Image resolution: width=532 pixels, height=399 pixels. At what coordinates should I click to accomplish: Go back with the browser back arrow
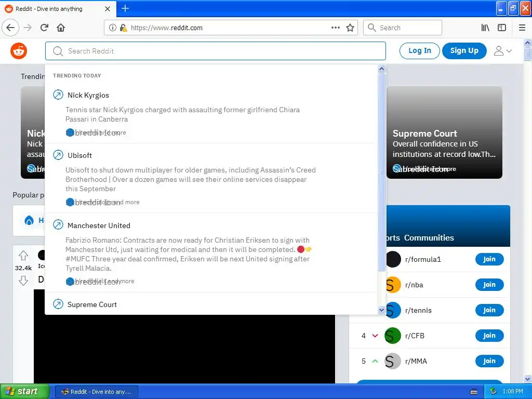pyautogui.click(x=10, y=28)
